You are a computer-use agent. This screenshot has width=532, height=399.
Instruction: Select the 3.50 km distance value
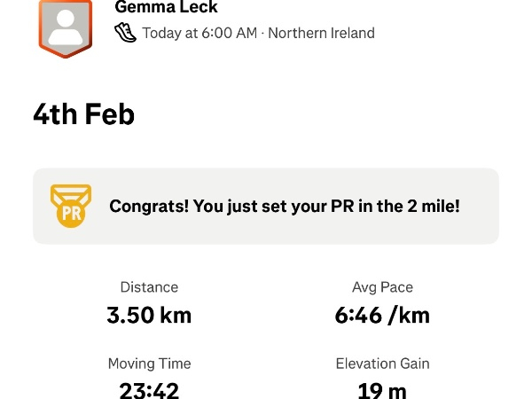tap(149, 315)
